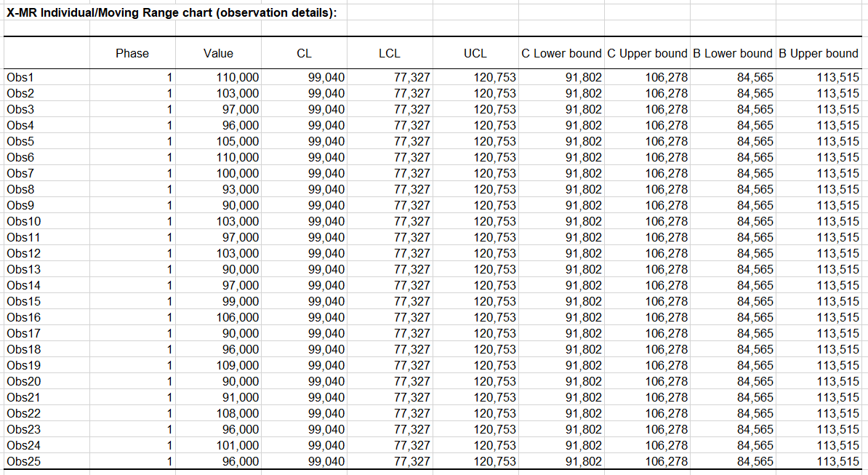Click the B Lower bound header
Viewport: 868px width, 475px height.
[x=733, y=53]
